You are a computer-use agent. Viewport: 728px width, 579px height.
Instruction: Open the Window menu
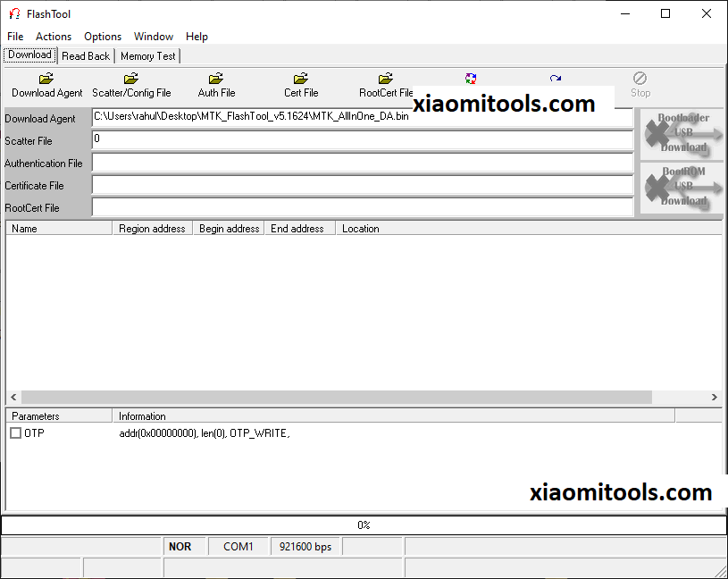[x=153, y=37]
